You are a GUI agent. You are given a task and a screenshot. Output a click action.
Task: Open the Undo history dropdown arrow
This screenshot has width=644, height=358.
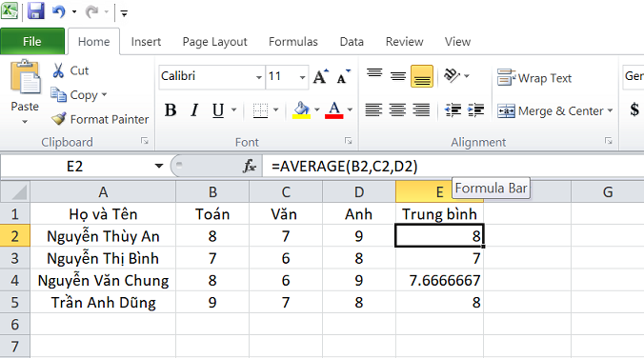pos(74,12)
